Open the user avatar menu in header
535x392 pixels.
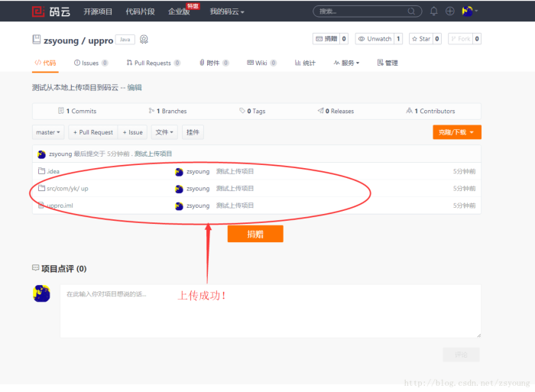coord(469,11)
